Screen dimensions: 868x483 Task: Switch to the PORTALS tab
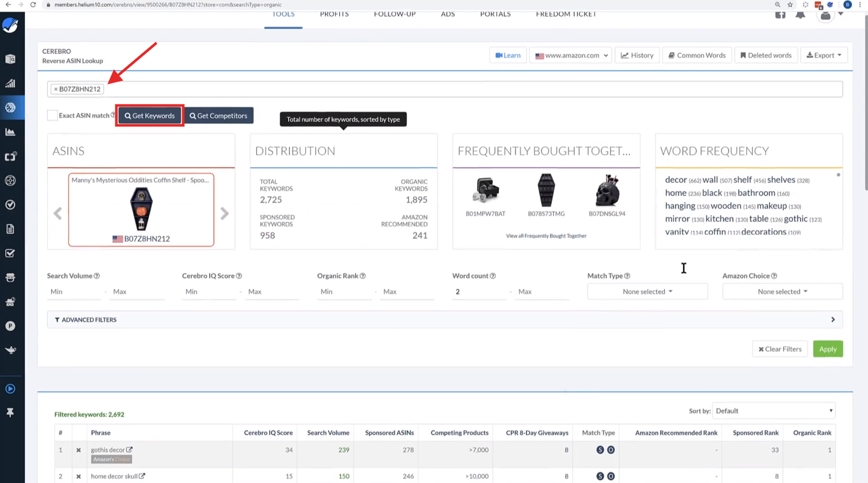tap(495, 15)
